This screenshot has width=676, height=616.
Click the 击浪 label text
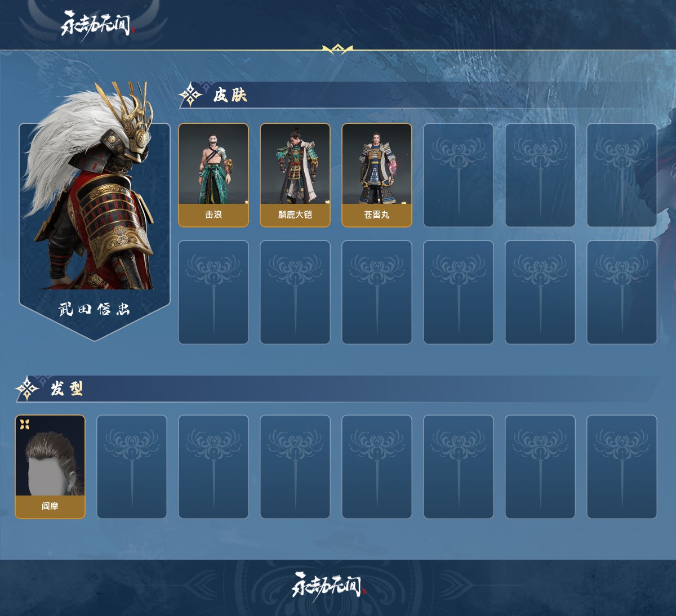coord(214,215)
